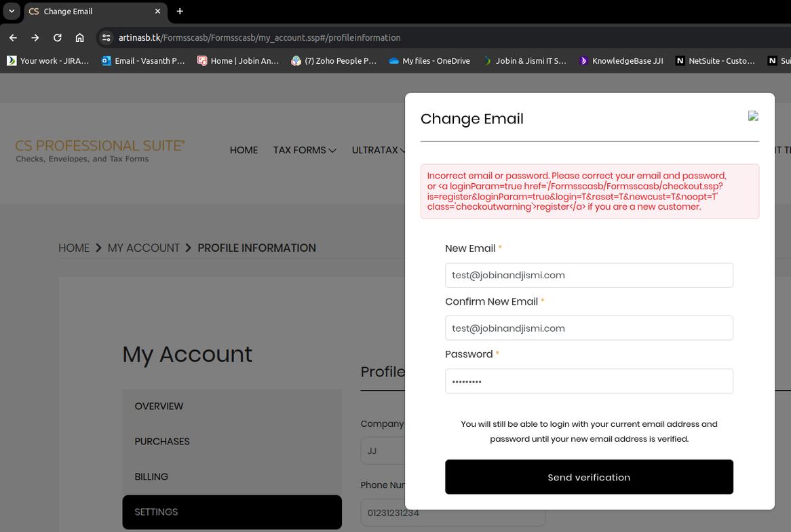Expand the TAX FORMS menu
Screen dimensions: 791x532
(305, 150)
